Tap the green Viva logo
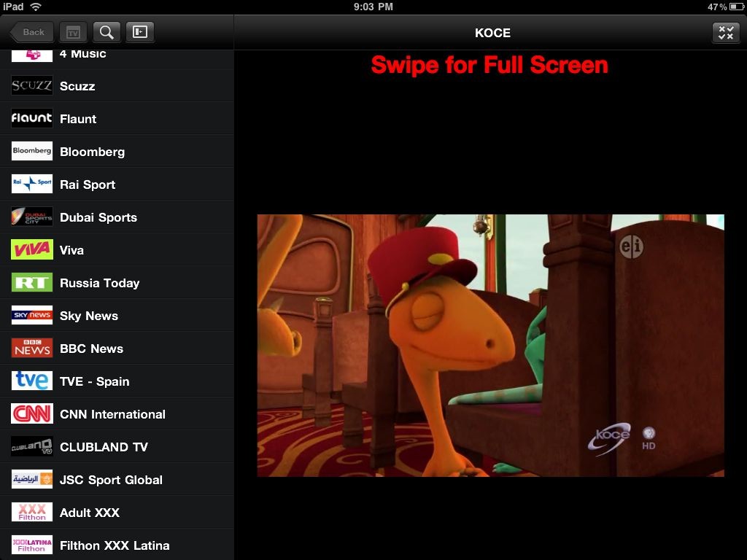 coord(32,249)
